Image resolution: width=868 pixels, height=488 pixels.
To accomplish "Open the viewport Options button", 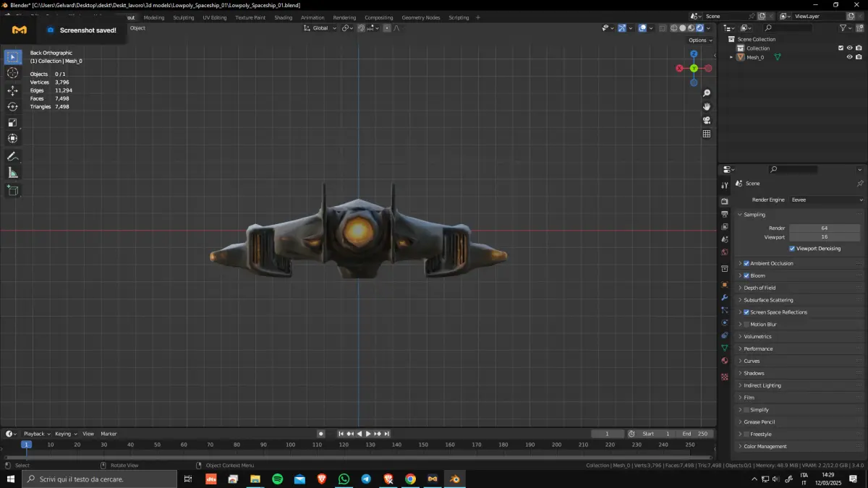I will pyautogui.click(x=699, y=40).
